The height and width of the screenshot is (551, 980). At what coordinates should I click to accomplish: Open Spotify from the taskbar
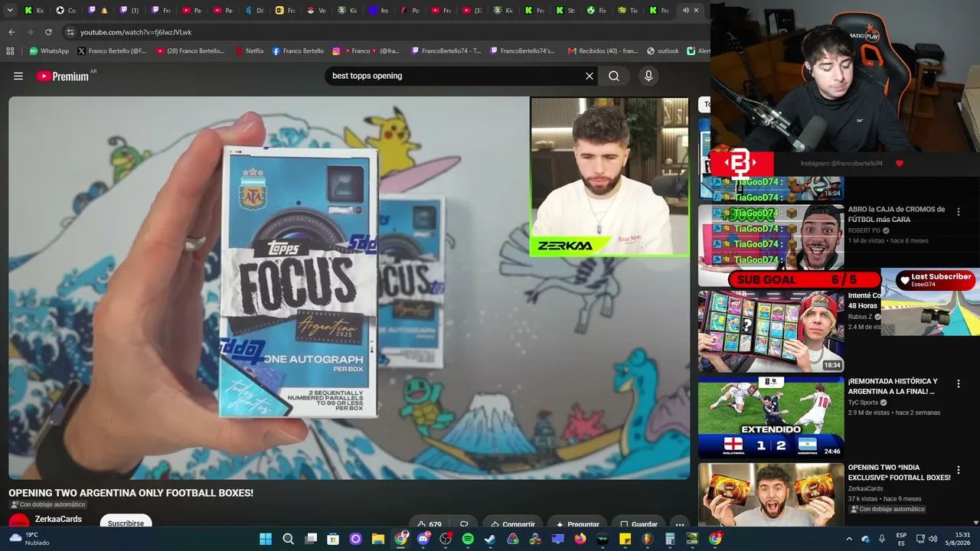[x=468, y=539]
